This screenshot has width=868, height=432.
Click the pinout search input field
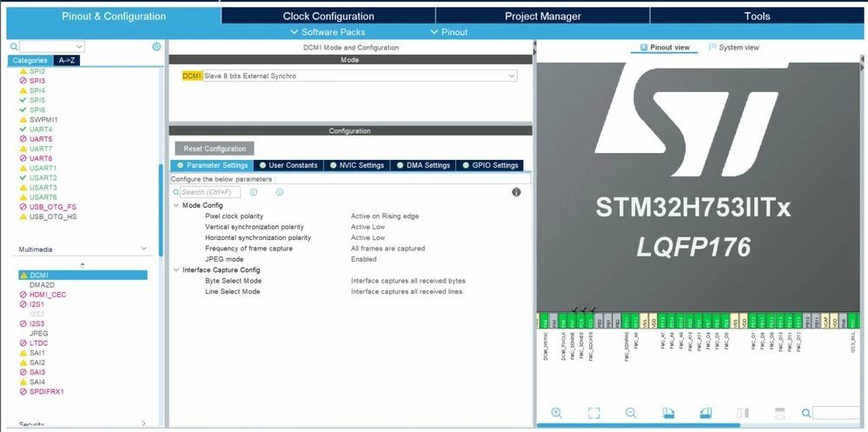click(836, 413)
